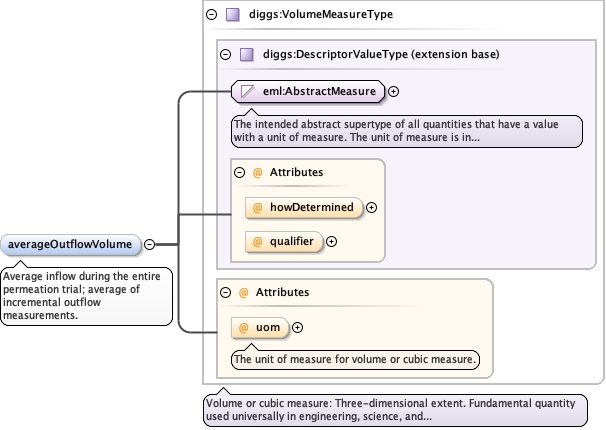Expand the uom attribute

pyautogui.click(x=297, y=327)
